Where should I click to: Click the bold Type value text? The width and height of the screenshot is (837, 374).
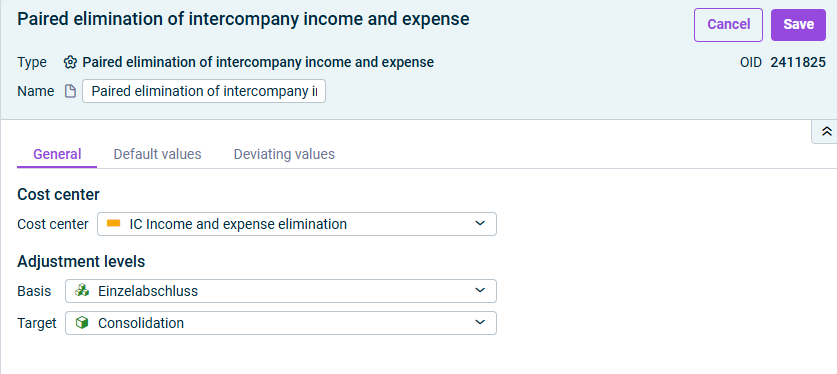click(258, 62)
